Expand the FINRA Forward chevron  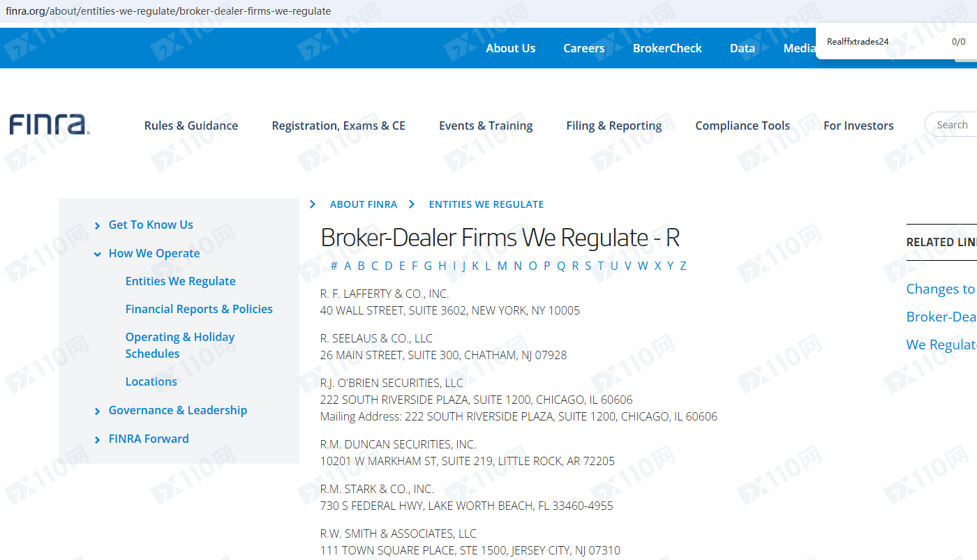click(x=97, y=439)
